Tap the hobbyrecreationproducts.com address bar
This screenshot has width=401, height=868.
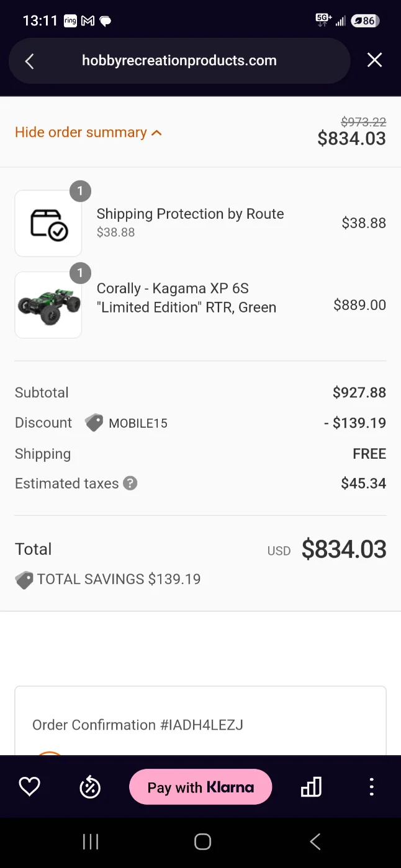(x=179, y=61)
